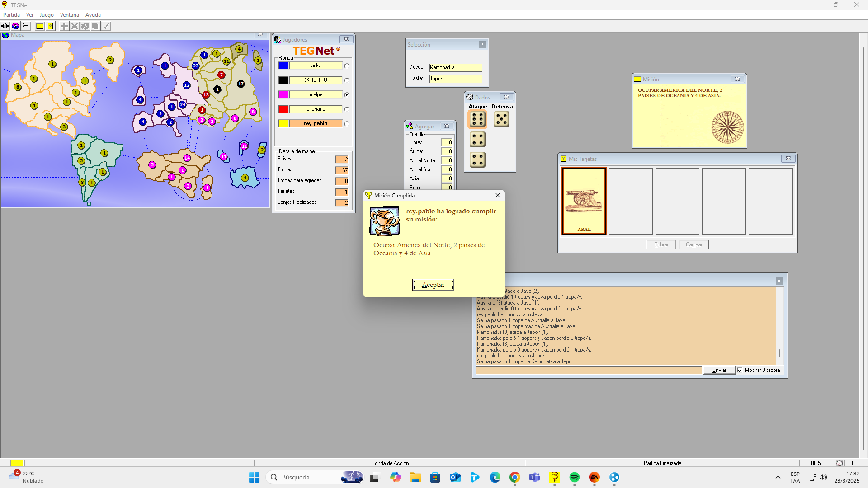Viewport: 868px width, 488px height.
Task: Close the Mis Tarjetas panel
Action: [788, 159]
